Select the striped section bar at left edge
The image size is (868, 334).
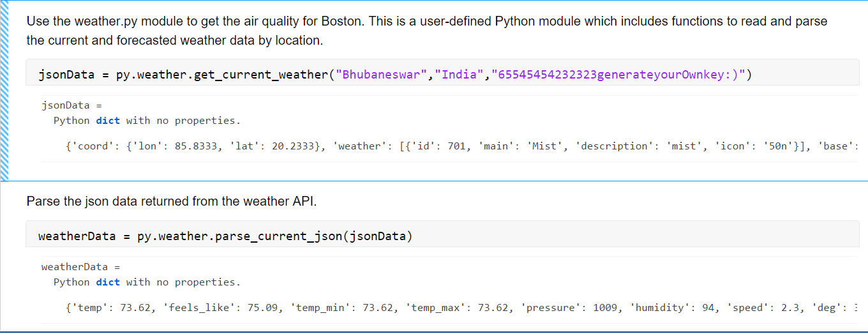[x=4, y=91]
